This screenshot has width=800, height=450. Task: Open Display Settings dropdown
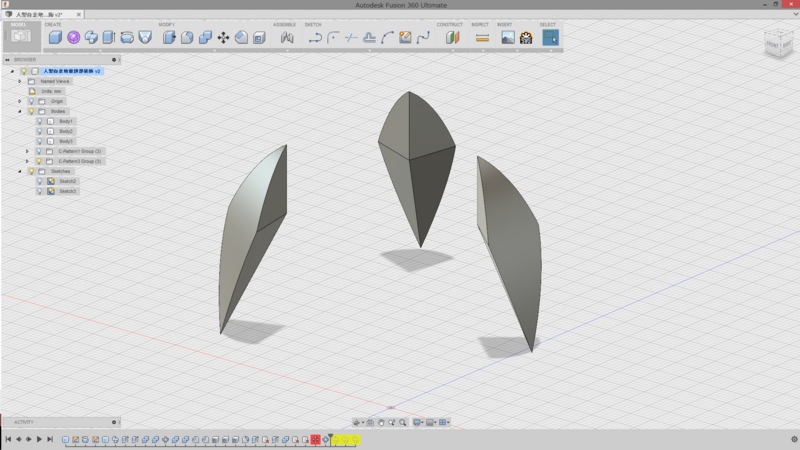[417, 422]
